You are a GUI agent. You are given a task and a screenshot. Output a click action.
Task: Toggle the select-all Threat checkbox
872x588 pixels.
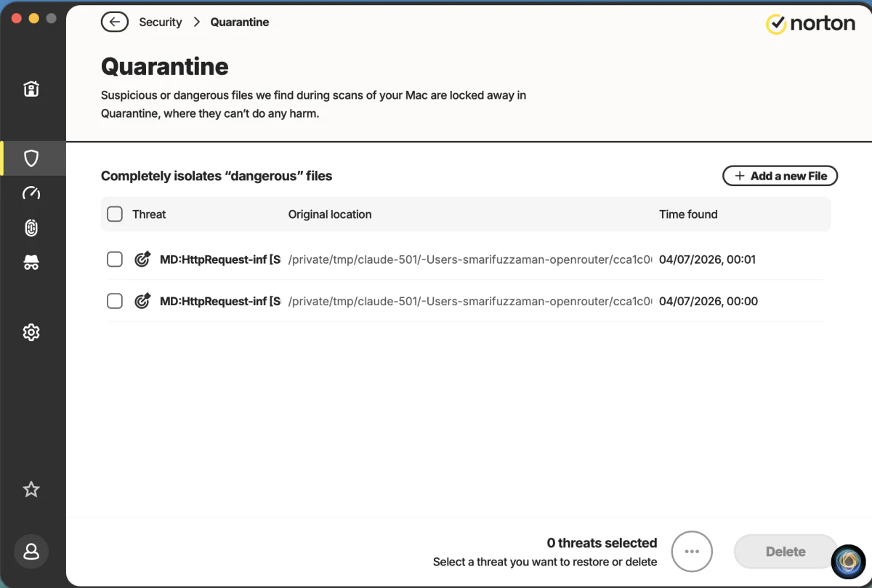pos(115,214)
